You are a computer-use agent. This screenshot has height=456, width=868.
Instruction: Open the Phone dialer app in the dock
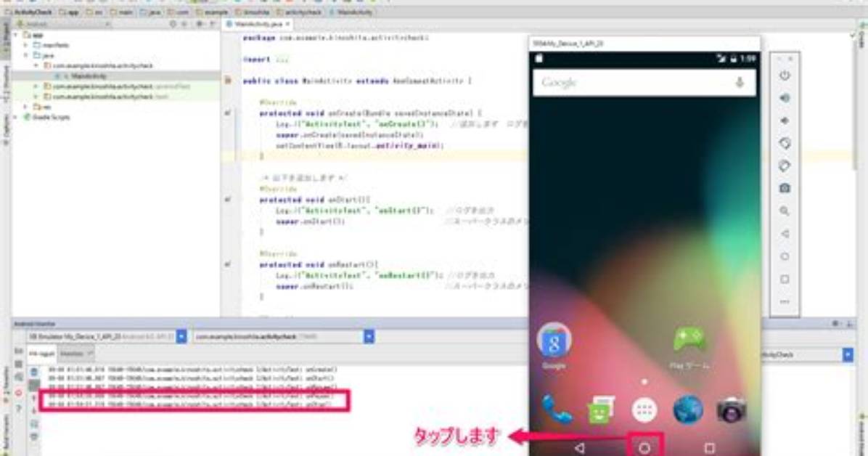556,410
